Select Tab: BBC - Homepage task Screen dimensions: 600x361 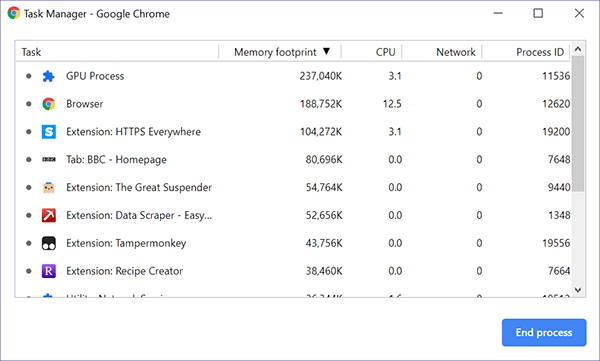(x=293, y=160)
